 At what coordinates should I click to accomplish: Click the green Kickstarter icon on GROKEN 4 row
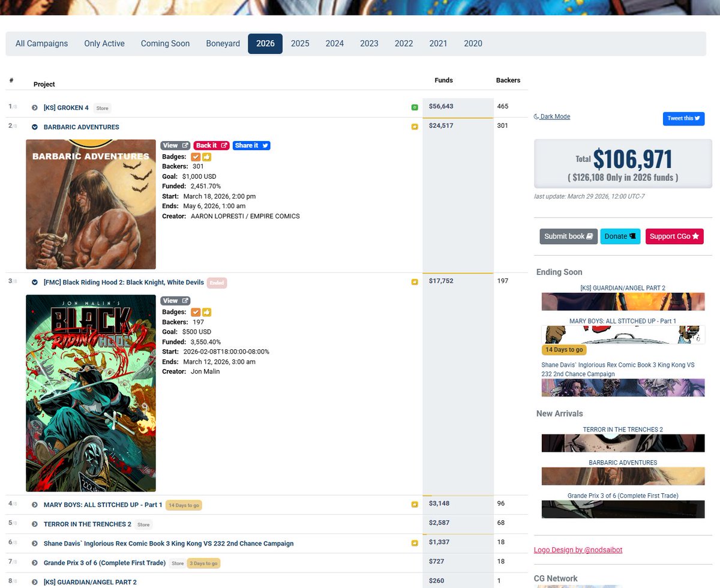[415, 107]
